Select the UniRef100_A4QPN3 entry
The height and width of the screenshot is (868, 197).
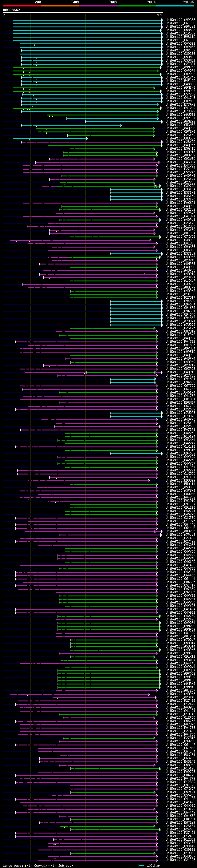(x=180, y=694)
